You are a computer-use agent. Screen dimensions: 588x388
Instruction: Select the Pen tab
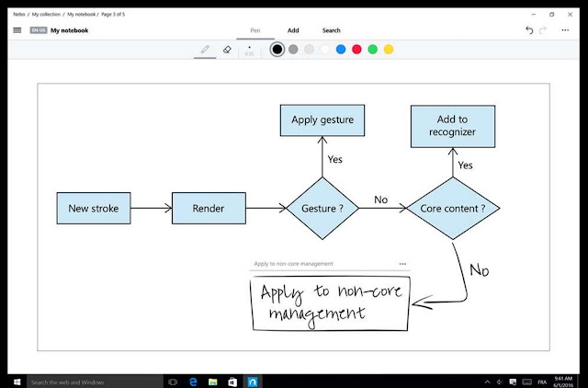click(x=255, y=30)
